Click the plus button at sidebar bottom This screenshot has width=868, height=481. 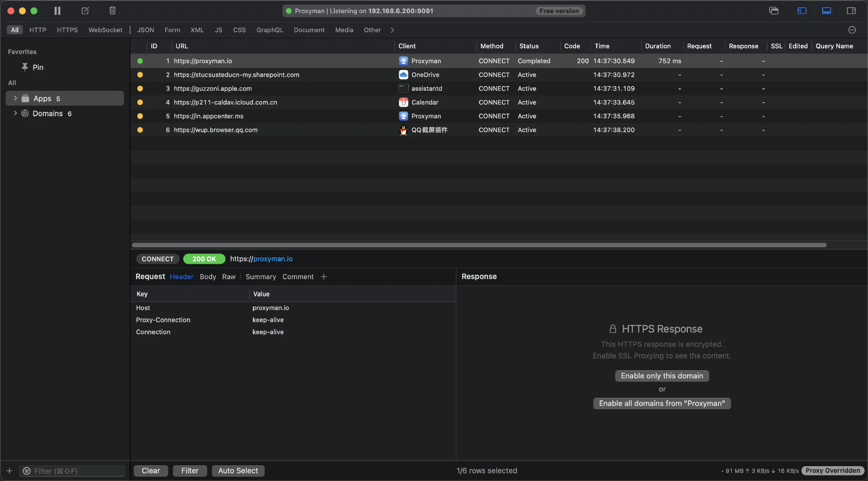(x=9, y=471)
